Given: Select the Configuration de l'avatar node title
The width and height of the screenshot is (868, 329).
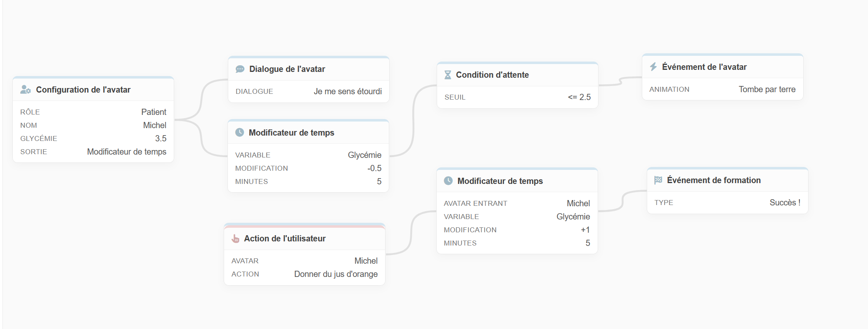Looking at the screenshot, I should (x=83, y=90).
